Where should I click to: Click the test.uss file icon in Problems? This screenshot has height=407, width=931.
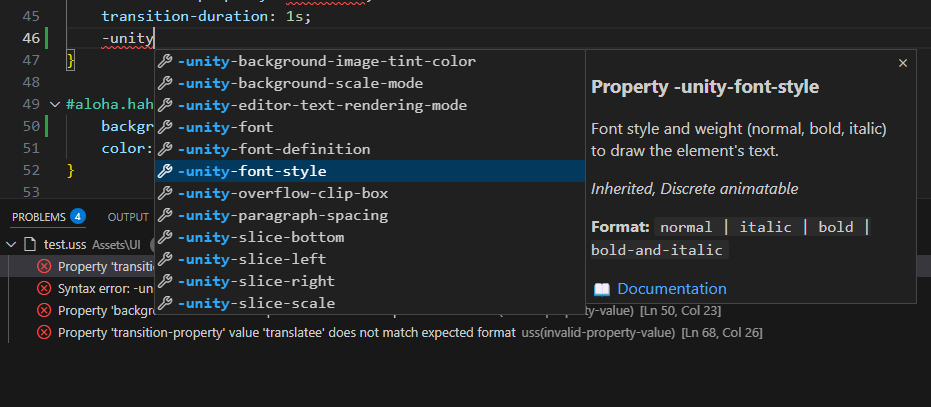pyautogui.click(x=29, y=244)
